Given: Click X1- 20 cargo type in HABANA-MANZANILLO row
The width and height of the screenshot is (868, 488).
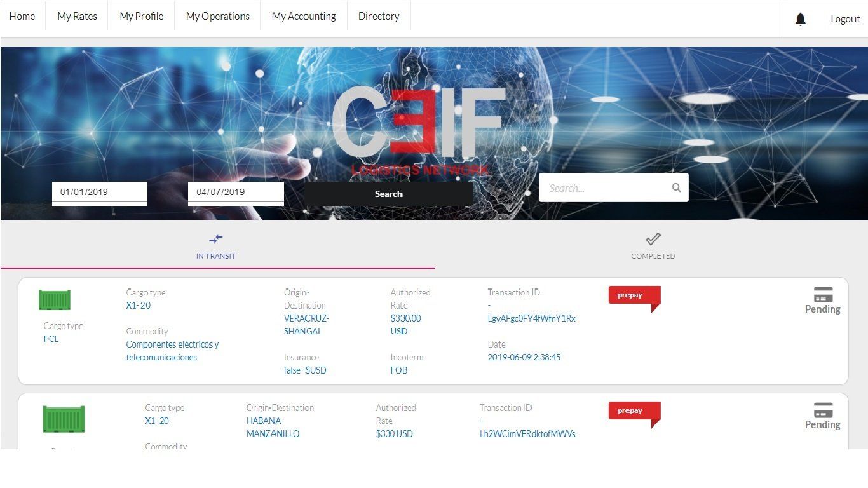Looking at the screenshot, I should 156,421.
